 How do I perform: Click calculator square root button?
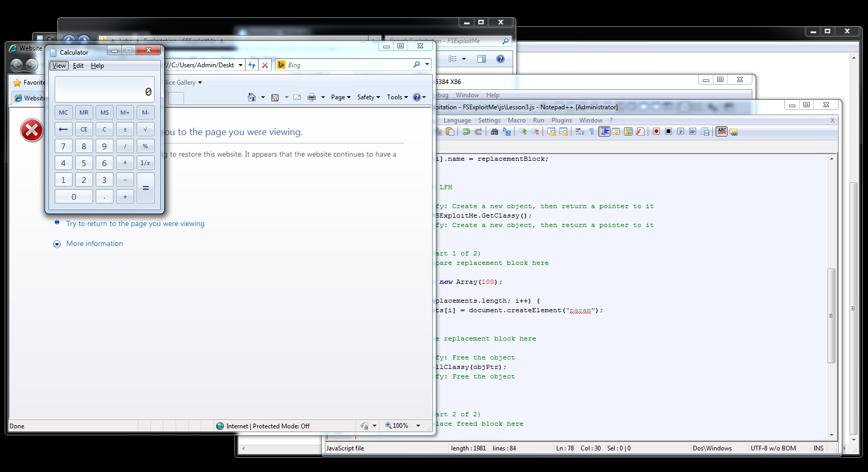pos(146,129)
